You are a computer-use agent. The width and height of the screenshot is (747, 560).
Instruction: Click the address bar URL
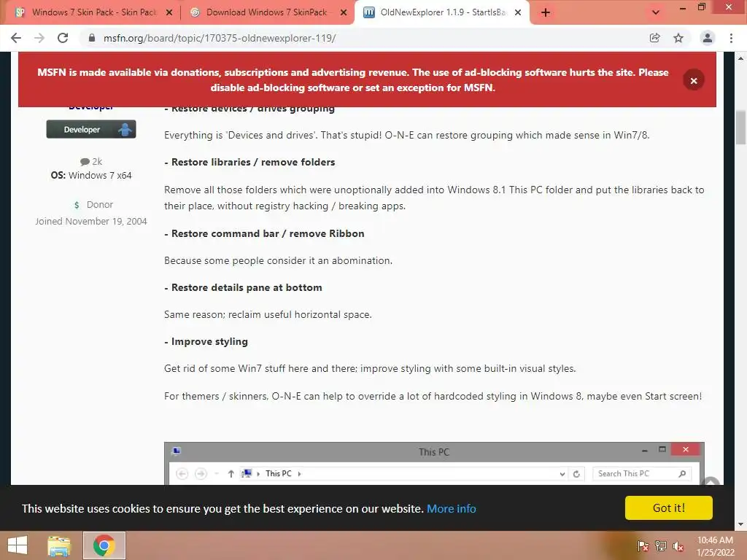220,38
